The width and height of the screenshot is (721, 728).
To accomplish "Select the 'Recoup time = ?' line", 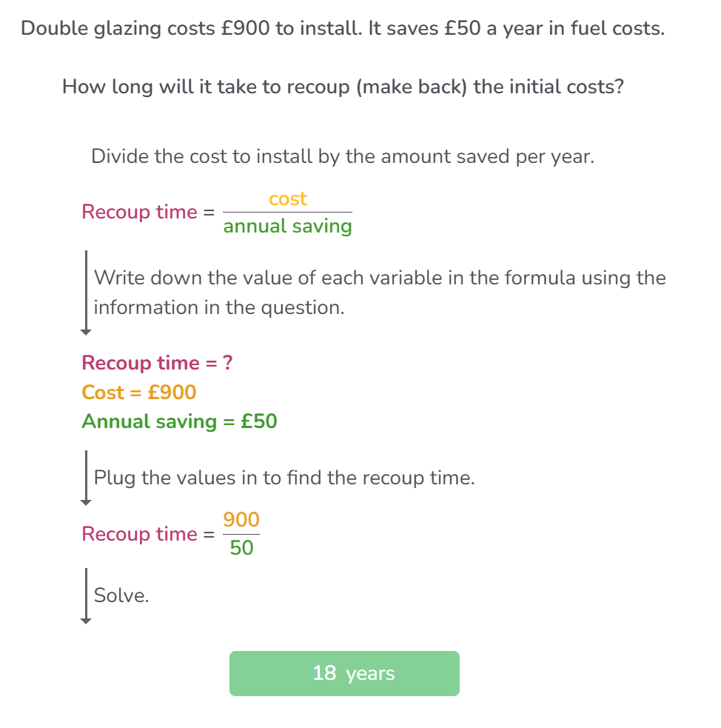I will pos(158,363).
